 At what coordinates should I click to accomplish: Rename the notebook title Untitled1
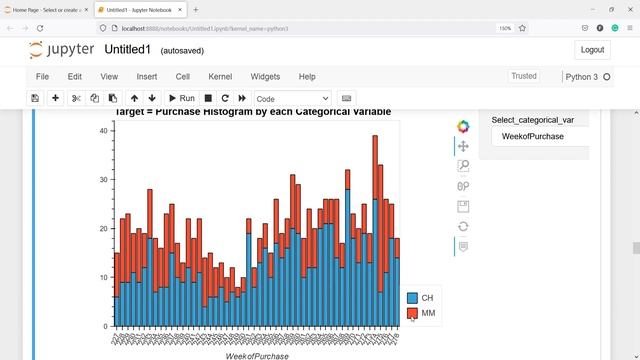pos(127,49)
